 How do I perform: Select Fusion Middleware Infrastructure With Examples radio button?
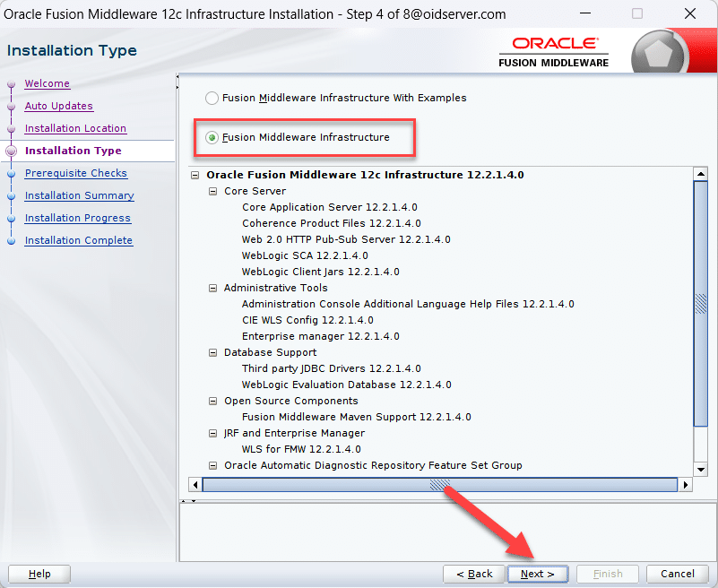(212, 98)
